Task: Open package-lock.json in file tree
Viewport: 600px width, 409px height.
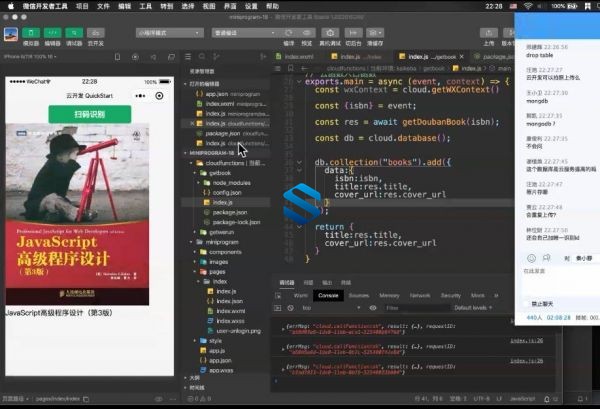Action: click(x=236, y=222)
